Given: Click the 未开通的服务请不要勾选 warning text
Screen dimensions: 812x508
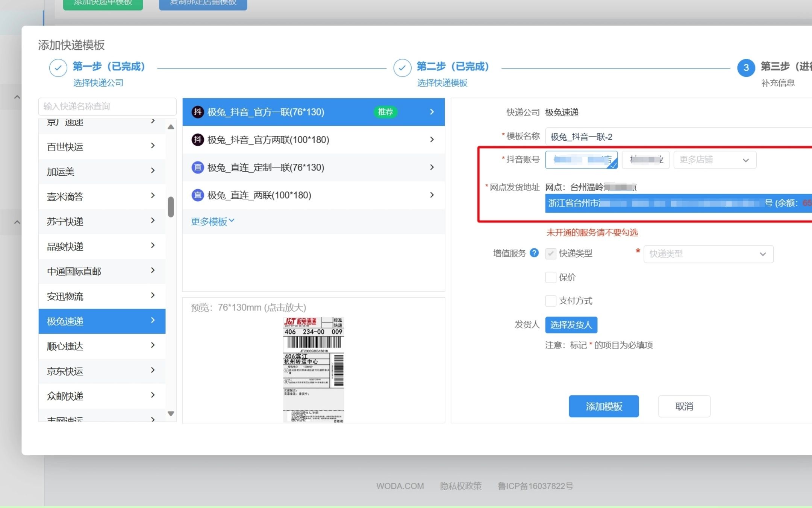Looking at the screenshot, I should tap(592, 233).
